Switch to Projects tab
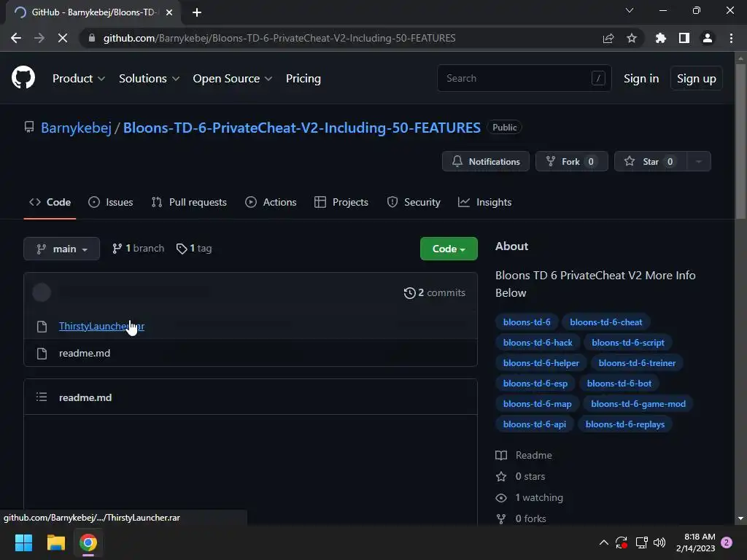The width and height of the screenshot is (747, 560). tap(341, 203)
